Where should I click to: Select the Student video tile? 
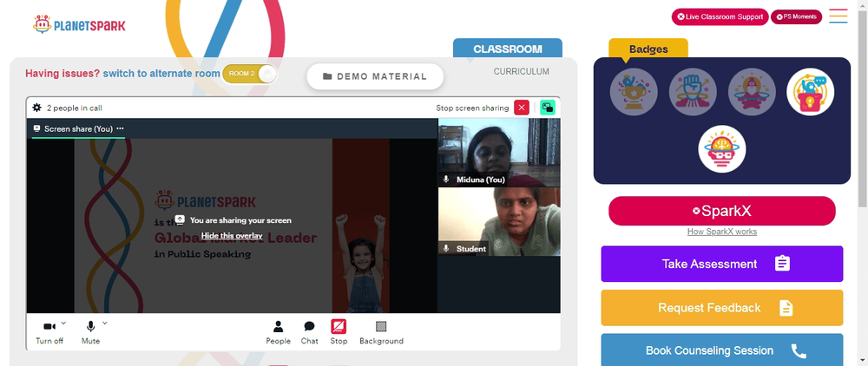[499, 222]
